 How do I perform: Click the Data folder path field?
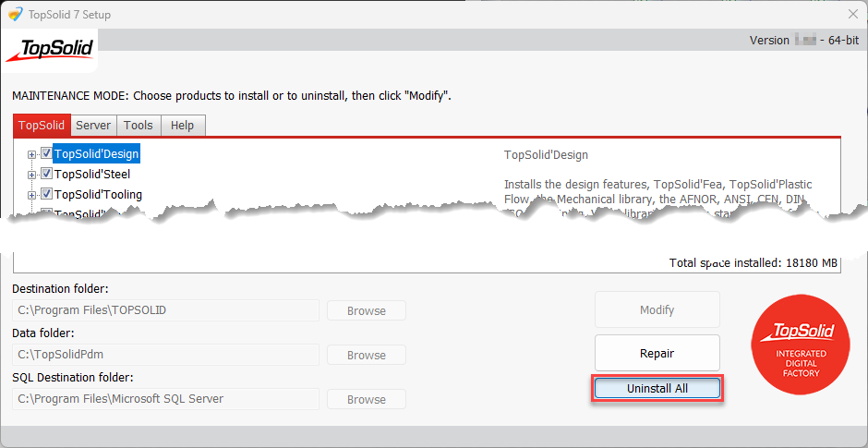point(165,355)
